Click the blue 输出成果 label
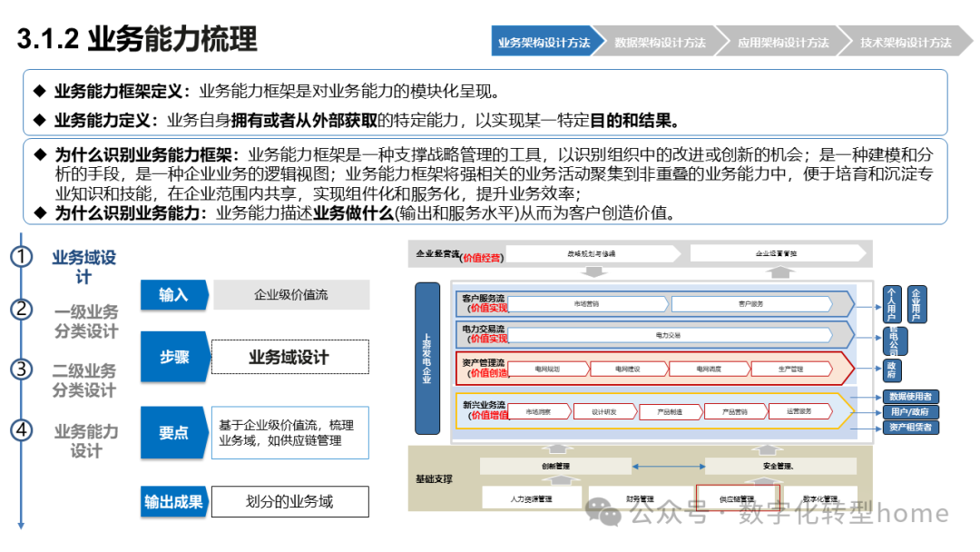The image size is (980, 552). [174, 501]
